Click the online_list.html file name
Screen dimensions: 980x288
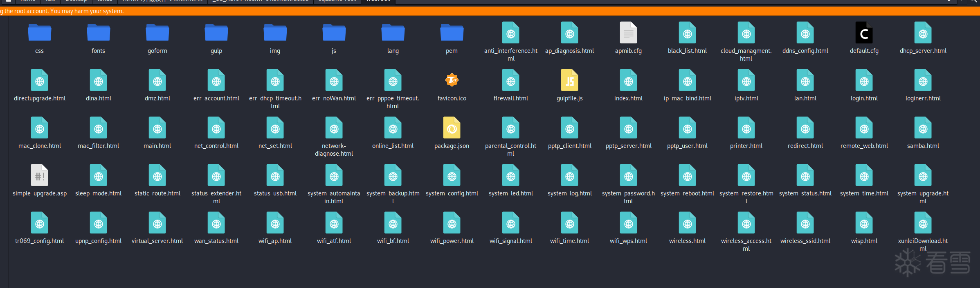point(393,146)
